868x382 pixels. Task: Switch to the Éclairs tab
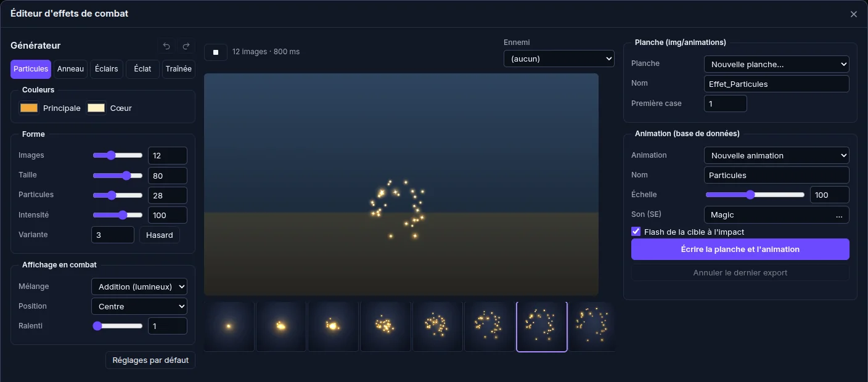(107, 69)
